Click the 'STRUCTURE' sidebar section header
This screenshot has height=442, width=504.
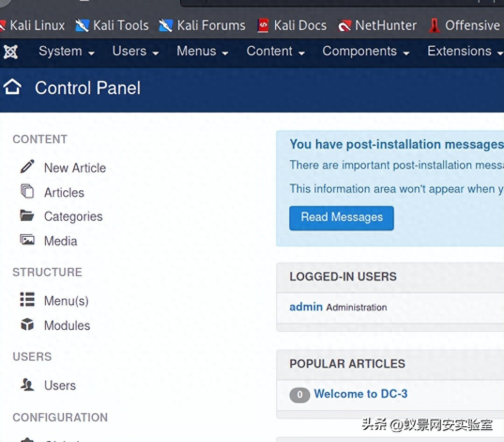pyautogui.click(x=47, y=272)
